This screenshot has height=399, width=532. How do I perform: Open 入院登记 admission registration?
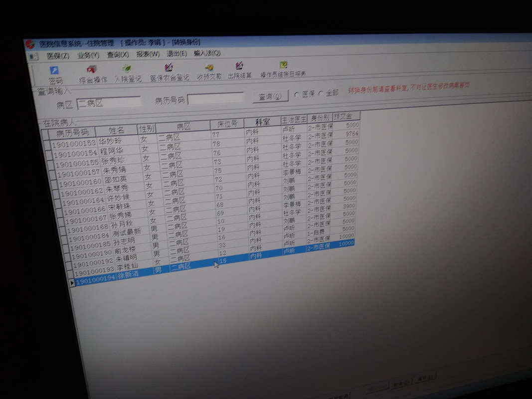(128, 73)
